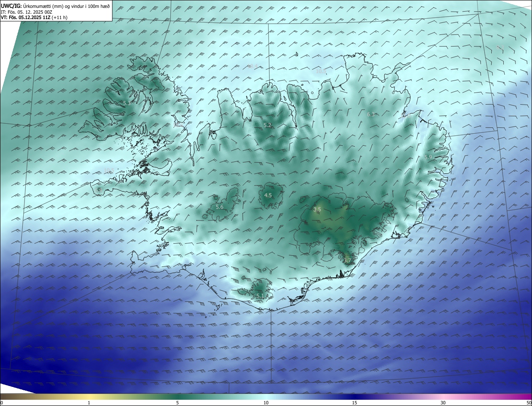Click the 10 tick on the legend
This screenshot has height=406, width=532.
(x=266, y=403)
